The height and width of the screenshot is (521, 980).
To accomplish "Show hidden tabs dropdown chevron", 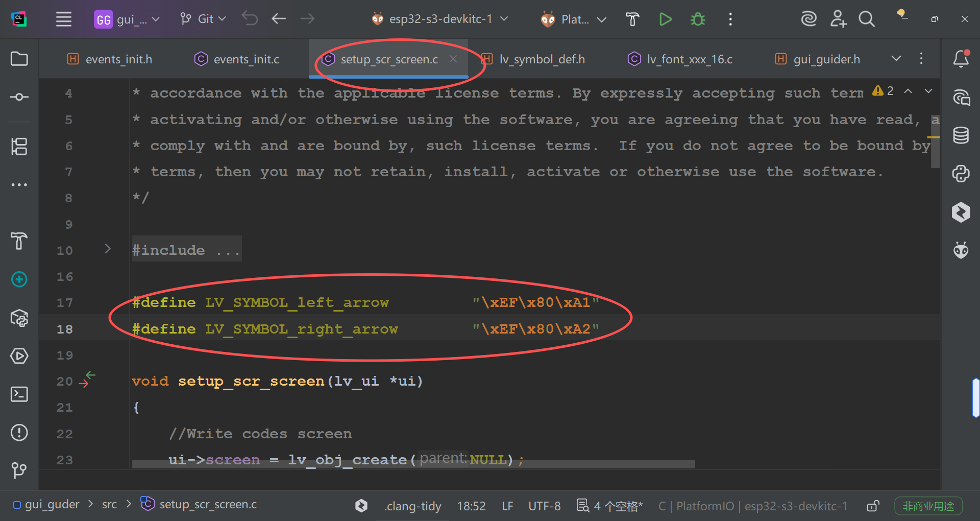I will point(896,59).
